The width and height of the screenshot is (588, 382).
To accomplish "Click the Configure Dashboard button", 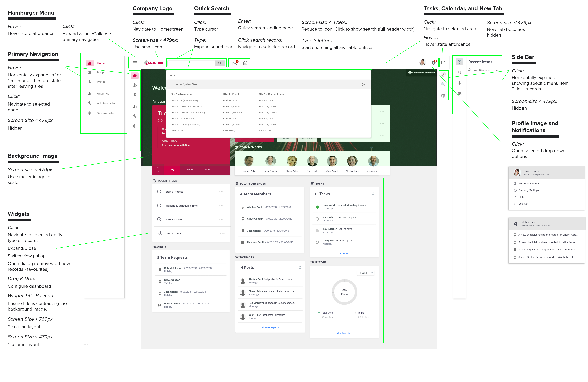I will click(x=421, y=73).
